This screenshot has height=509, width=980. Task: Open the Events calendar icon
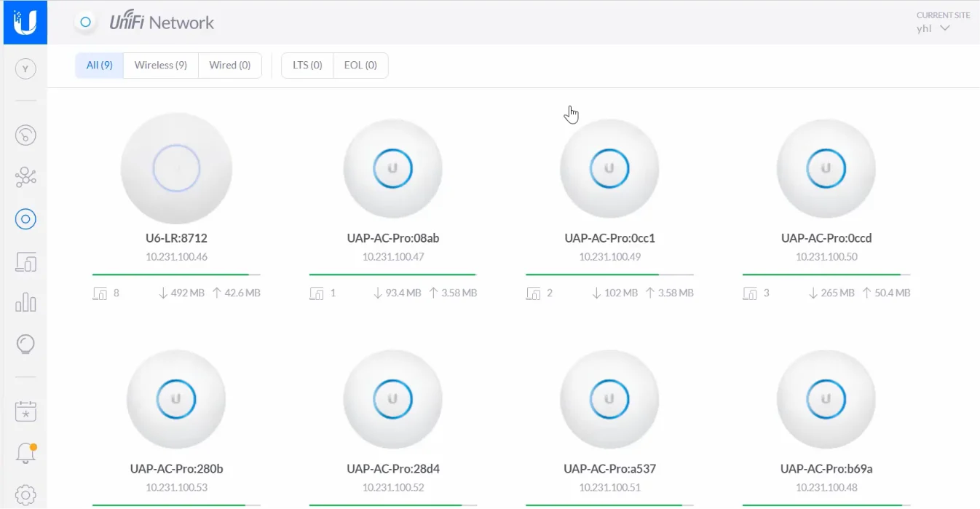(x=25, y=411)
